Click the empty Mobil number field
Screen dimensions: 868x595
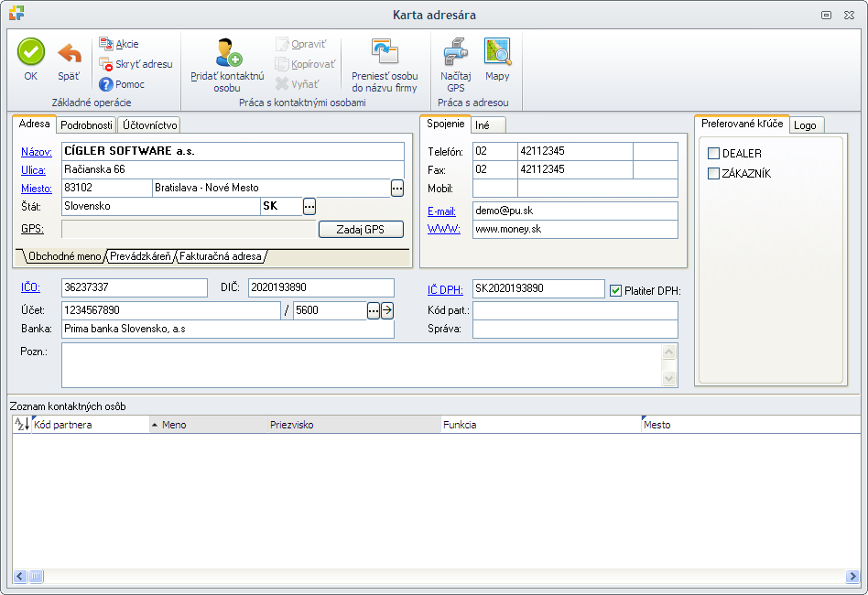click(598, 189)
